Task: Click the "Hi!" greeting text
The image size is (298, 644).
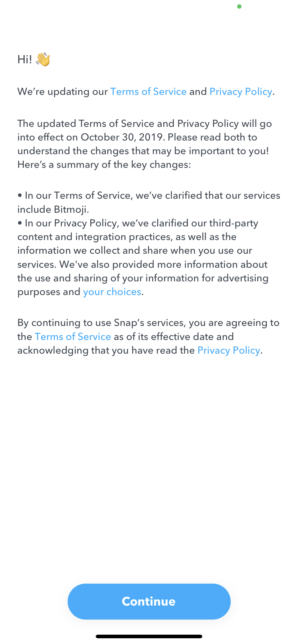Action: 24,59
